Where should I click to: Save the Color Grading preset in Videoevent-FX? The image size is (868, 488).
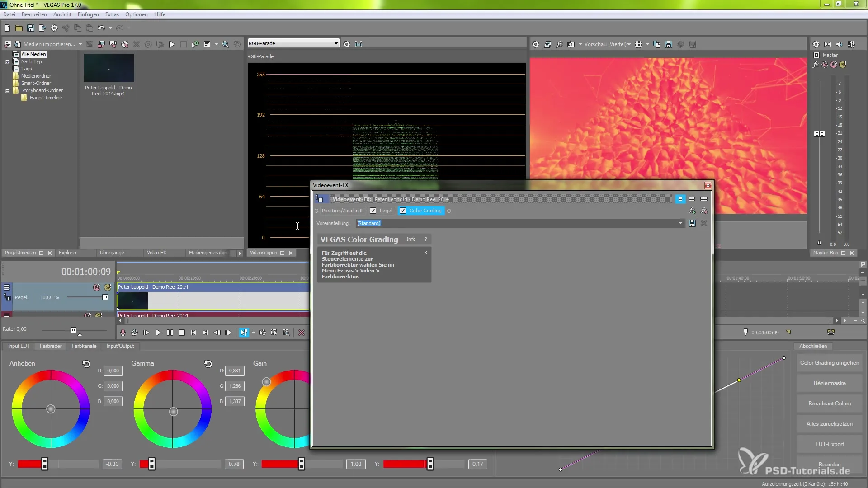[x=692, y=223]
